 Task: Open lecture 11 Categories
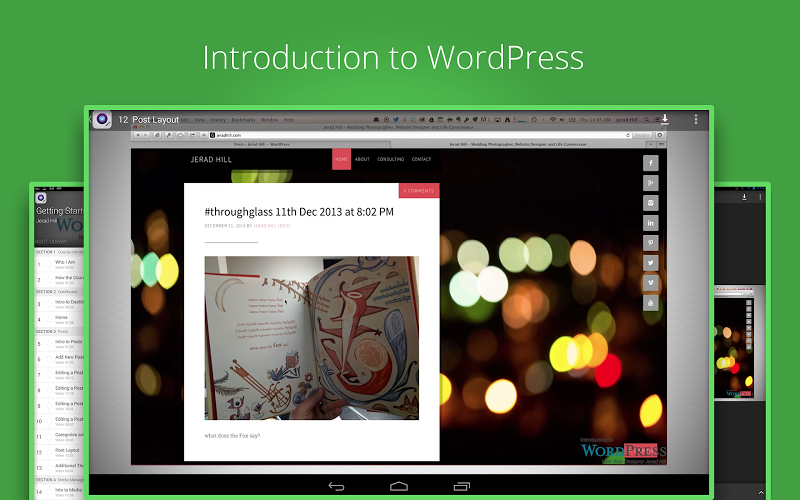click(x=60, y=437)
